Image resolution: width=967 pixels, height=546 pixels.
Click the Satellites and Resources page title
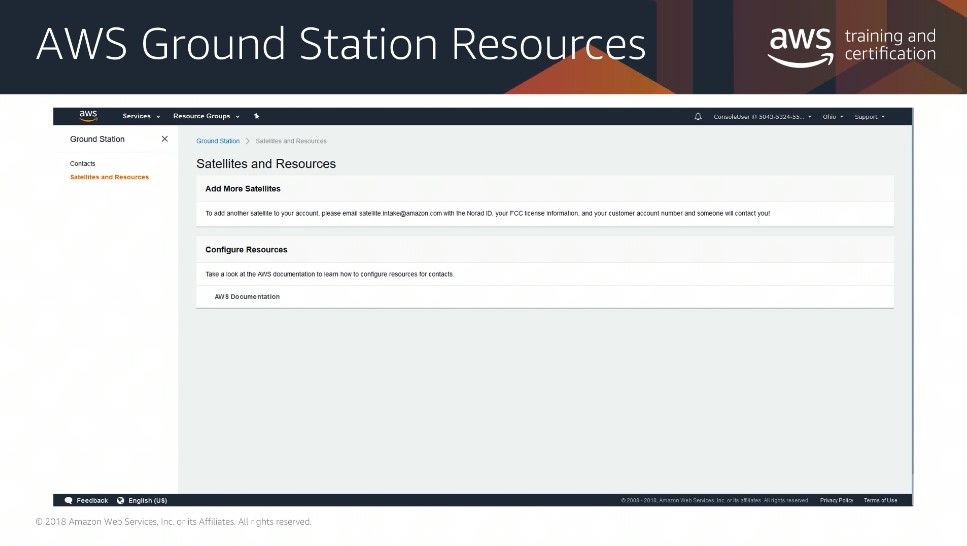point(266,163)
